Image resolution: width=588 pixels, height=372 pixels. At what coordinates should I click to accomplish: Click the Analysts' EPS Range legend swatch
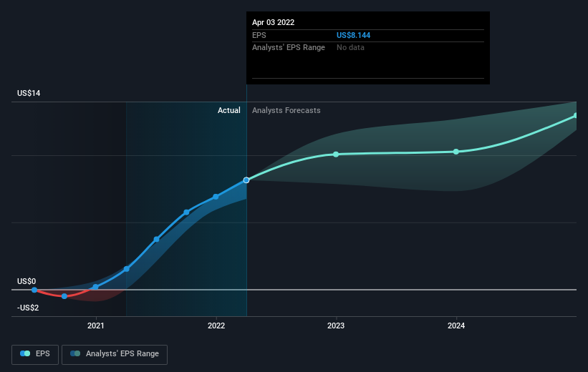pyautogui.click(x=75, y=353)
